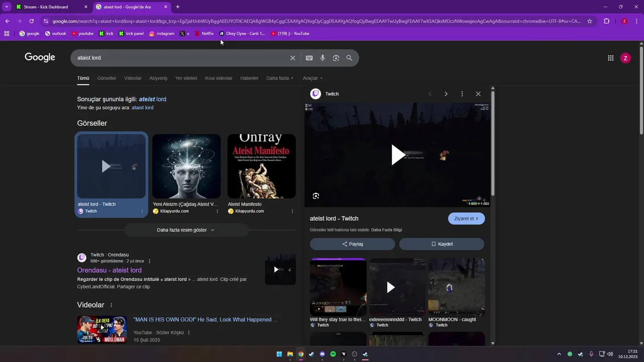
Task: Click the magnifier search submit icon
Action: (349, 58)
